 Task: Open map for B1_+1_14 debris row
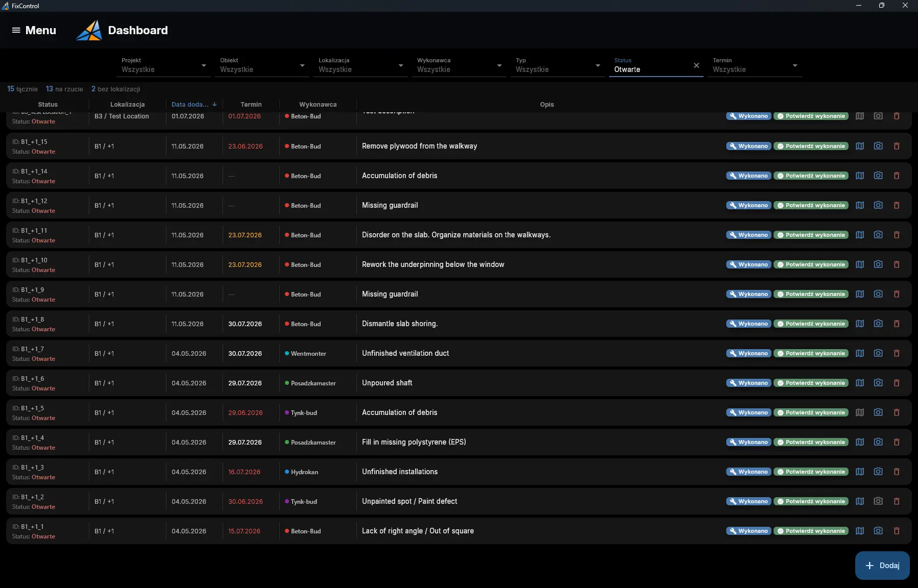[860, 176]
